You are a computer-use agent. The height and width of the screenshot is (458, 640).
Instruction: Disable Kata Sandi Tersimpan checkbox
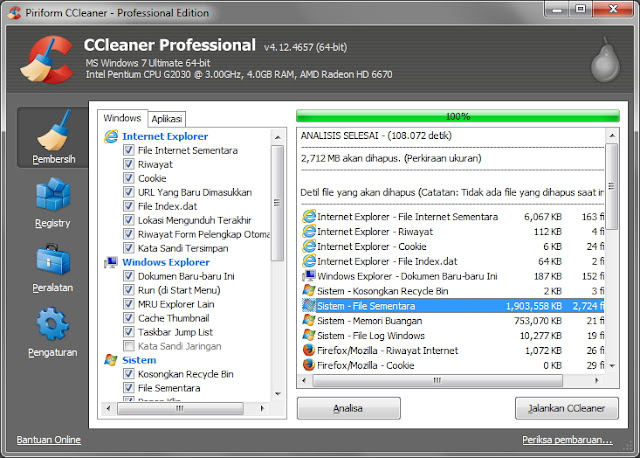(x=129, y=248)
